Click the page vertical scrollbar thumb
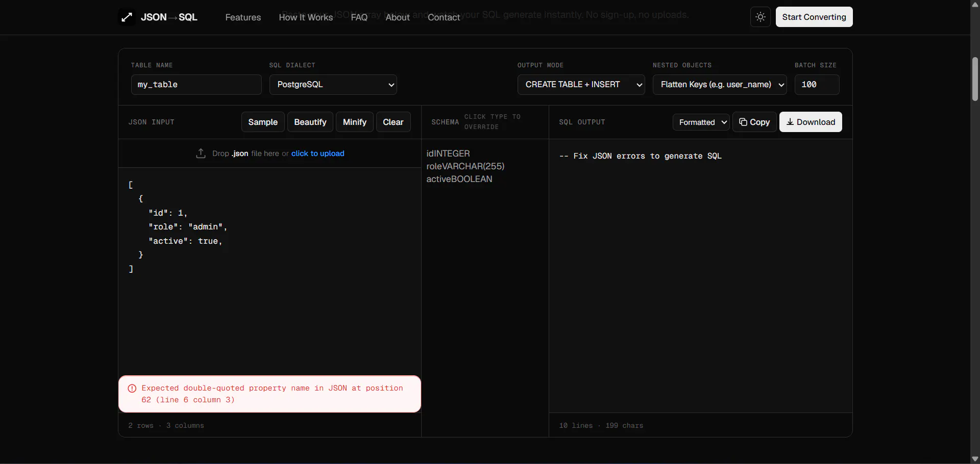Screen dimensions: 980x464 [975, 79]
